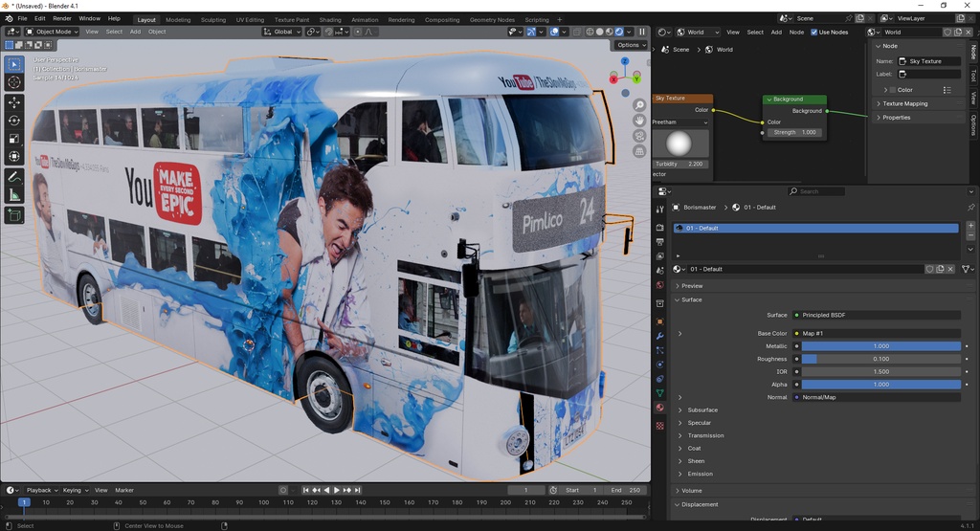Viewport: 980px width, 531px height.
Task: Toggle camera view gizmo button
Action: tap(639, 136)
